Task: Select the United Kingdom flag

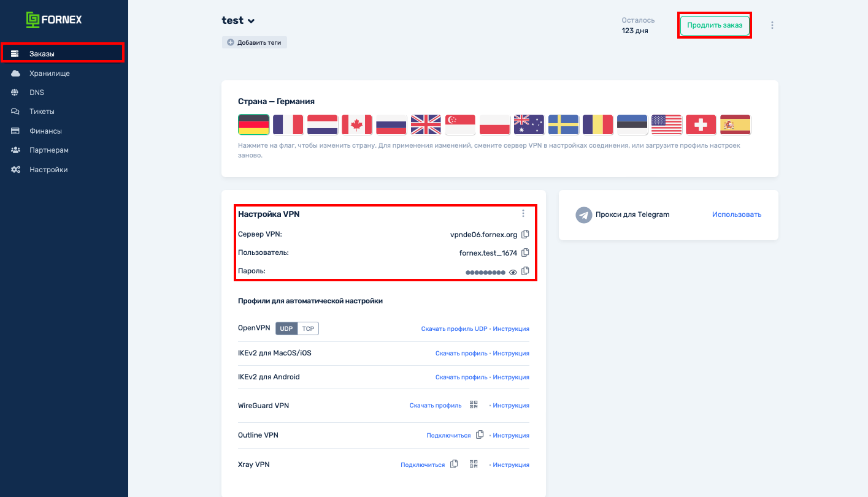Action: pos(426,125)
